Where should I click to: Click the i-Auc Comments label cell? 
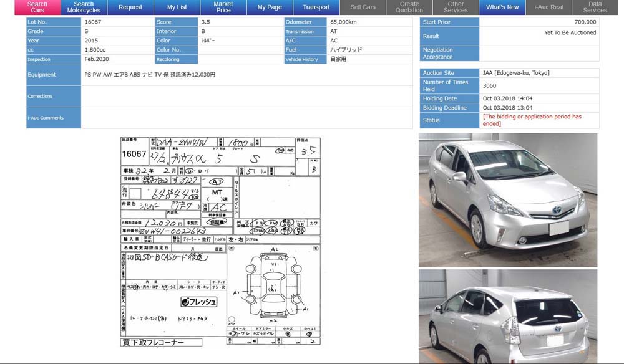click(54, 118)
